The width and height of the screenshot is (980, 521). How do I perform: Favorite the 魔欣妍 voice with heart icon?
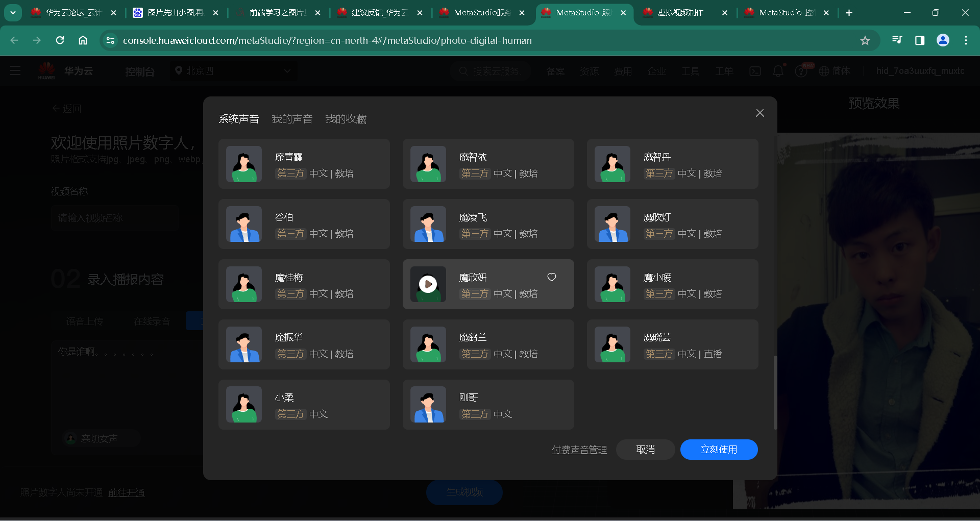(x=552, y=277)
